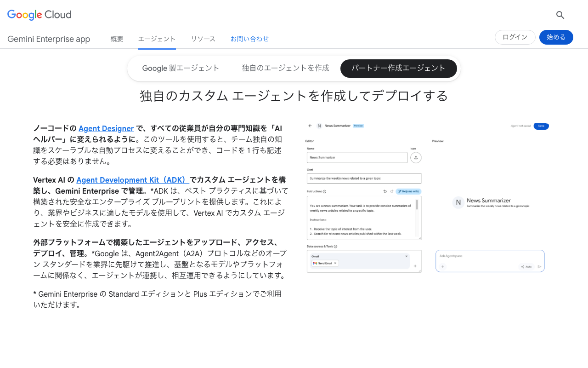This screenshot has width=588, height=368.
Task: Click the ログイン button
Action: [515, 37]
